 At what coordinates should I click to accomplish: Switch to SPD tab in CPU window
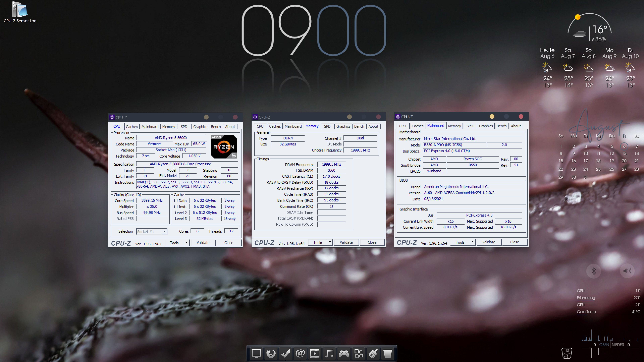(184, 127)
